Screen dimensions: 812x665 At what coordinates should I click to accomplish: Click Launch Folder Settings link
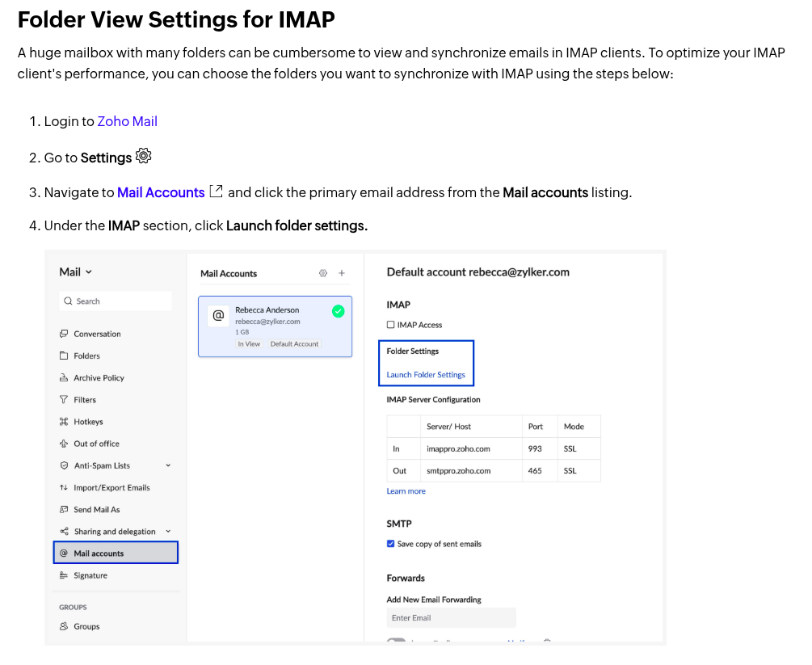(x=426, y=374)
